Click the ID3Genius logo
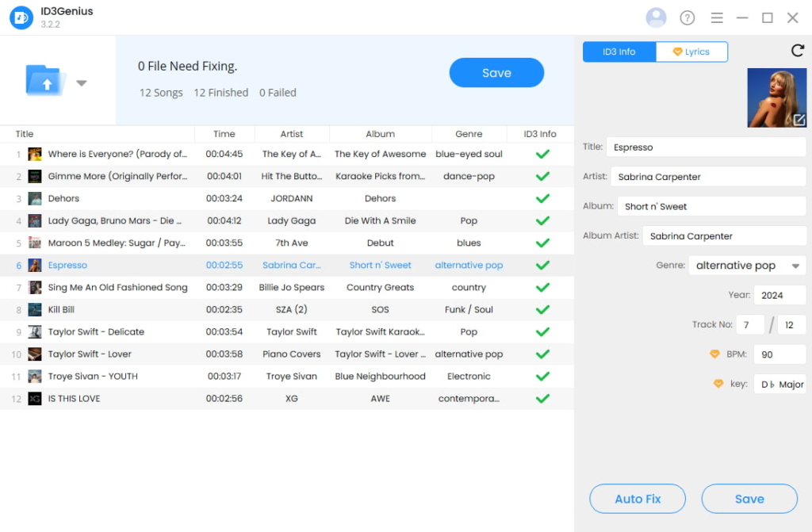This screenshot has height=532, width=812. (x=21, y=16)
